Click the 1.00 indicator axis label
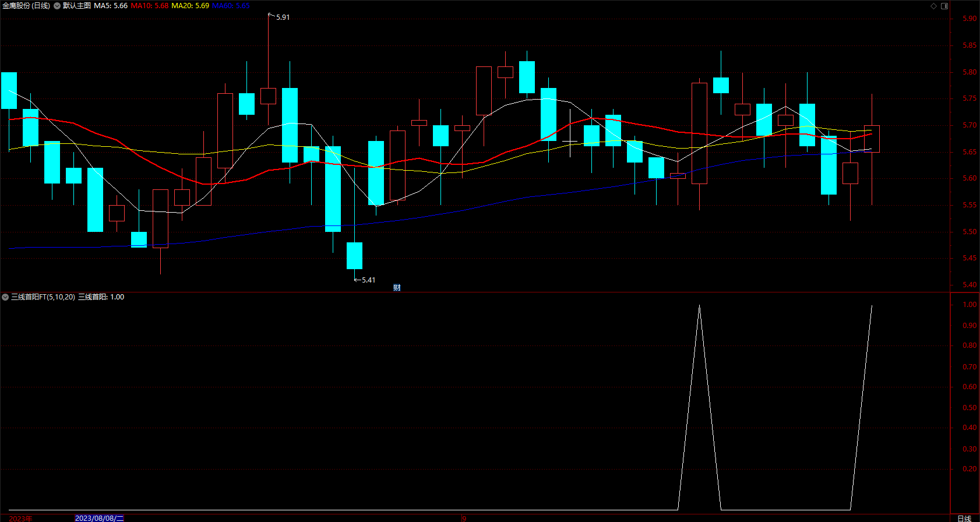This screenshot has height=522, width=980. pyautogui.click(x=970, y=305)
